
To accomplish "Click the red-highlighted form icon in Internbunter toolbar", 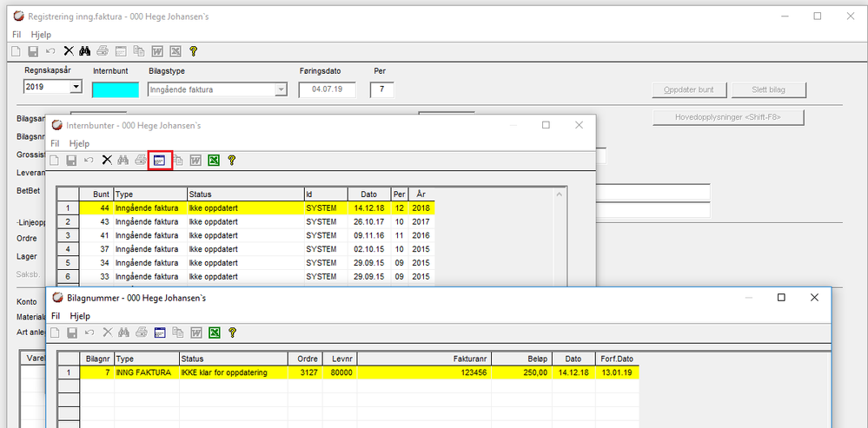I will [159, 160].
